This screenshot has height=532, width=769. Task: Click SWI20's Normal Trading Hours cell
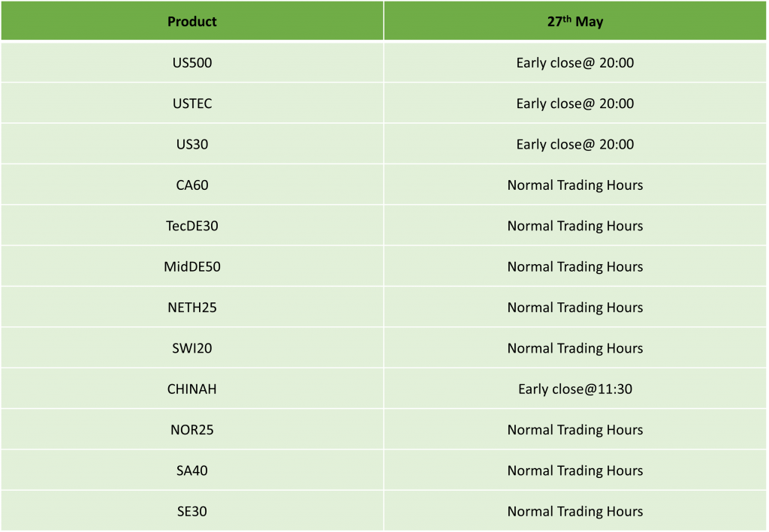coord(574,348)
